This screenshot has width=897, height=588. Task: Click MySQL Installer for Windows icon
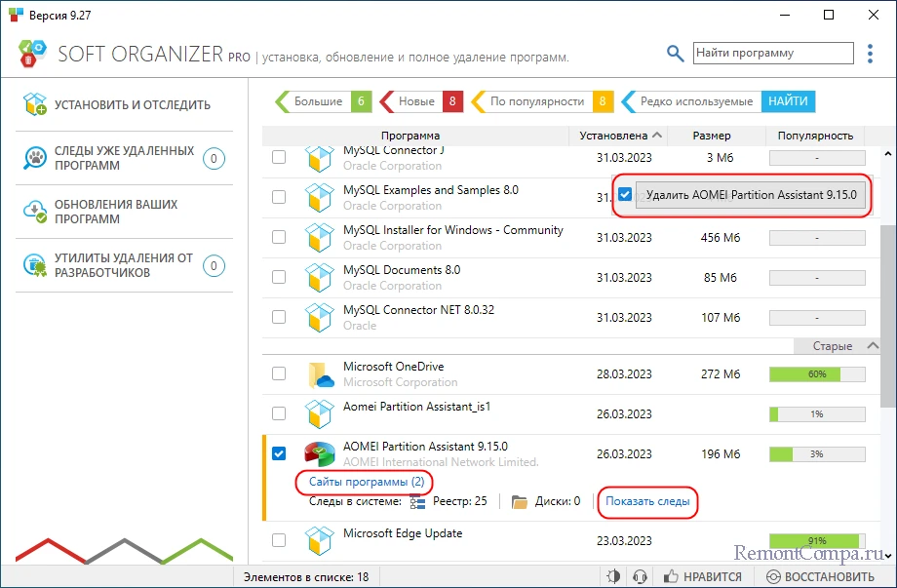click(319, 237)
